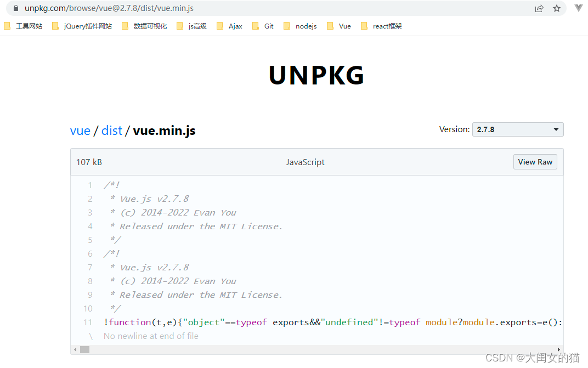
Task: Click 'Released under the MIT License.' line 9
Action: coord(201,295)
